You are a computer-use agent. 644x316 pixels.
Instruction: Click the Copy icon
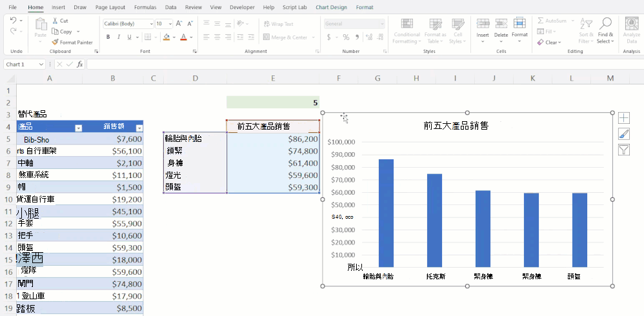point(55,32)
